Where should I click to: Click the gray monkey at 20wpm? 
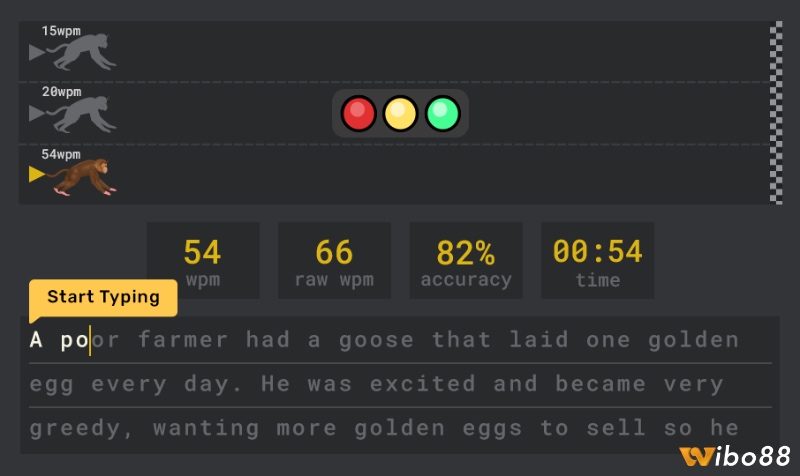pyautogui.click(x=85, y=115)
